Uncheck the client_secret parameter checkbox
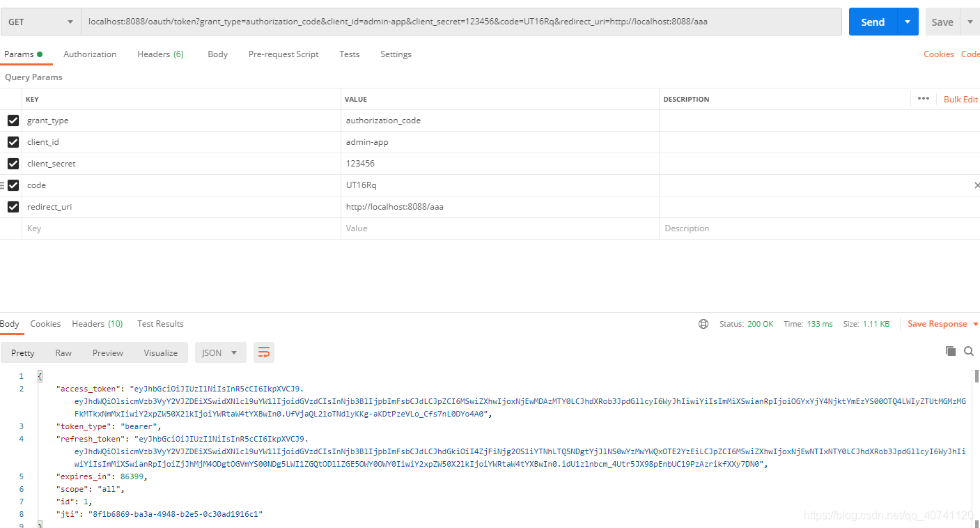The width and height of the screenshot is (980, 528). pyautogui.click(x=13, y=164)
